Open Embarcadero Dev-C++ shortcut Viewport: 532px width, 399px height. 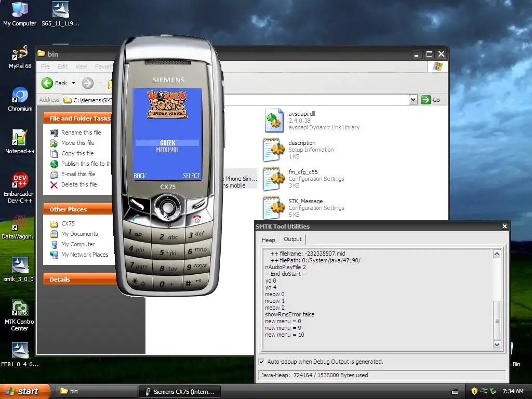click(19, 188)
